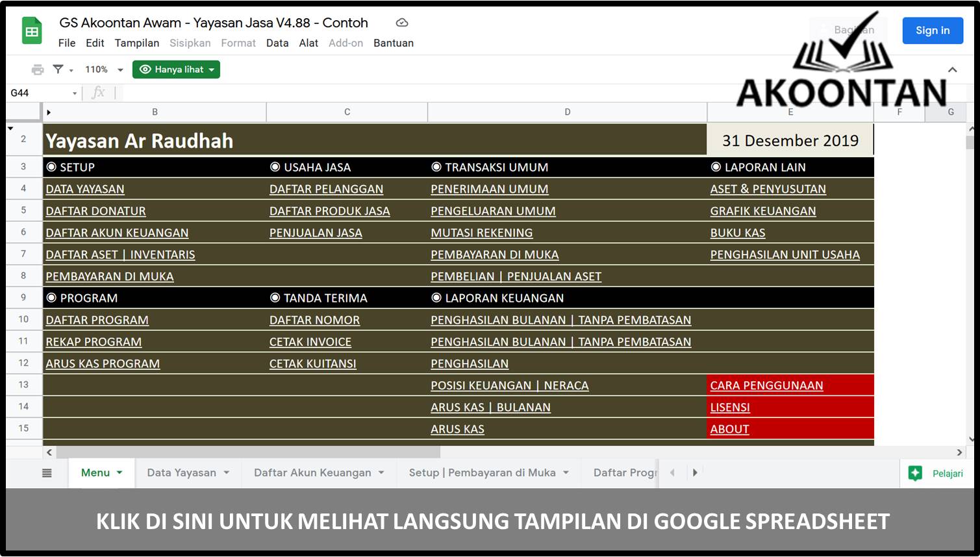Click the SETUP radio marker in row 3
The height and width of the screenshot is (557, 980).
pyautogui.click(x=51, y=167)
